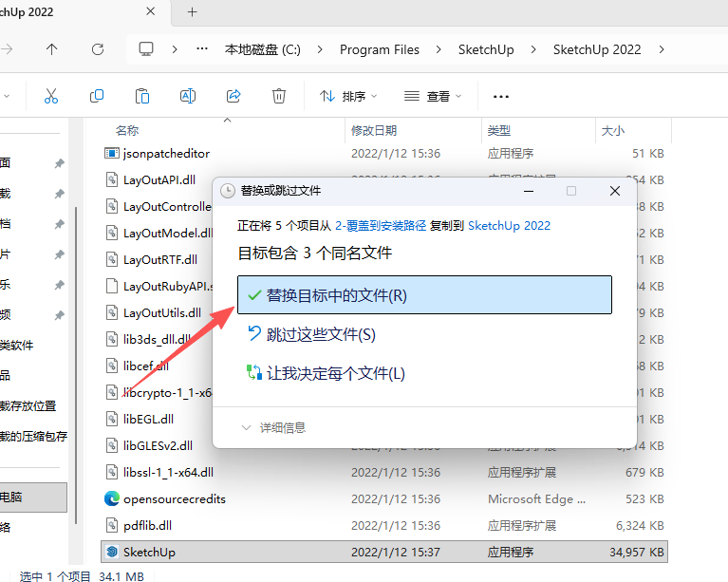This screenshot has width=728, height=582.
Task: Expand chevron after Program Files breadcrumb
Action: pyautogui.click(x=439, y=49)
